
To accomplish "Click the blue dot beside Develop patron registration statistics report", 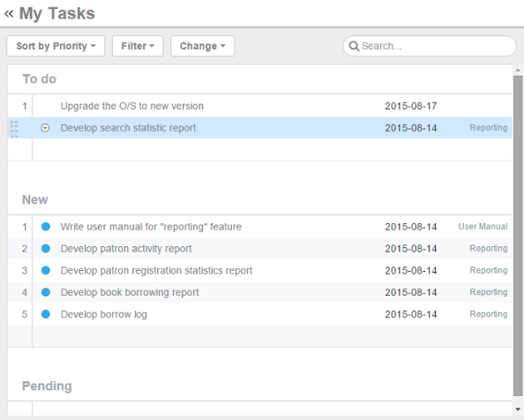I will 46,270.
